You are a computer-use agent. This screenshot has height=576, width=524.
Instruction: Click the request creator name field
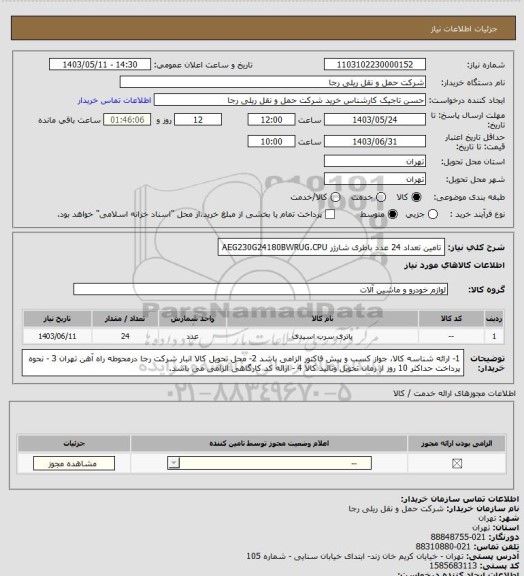tap(290, 100)
